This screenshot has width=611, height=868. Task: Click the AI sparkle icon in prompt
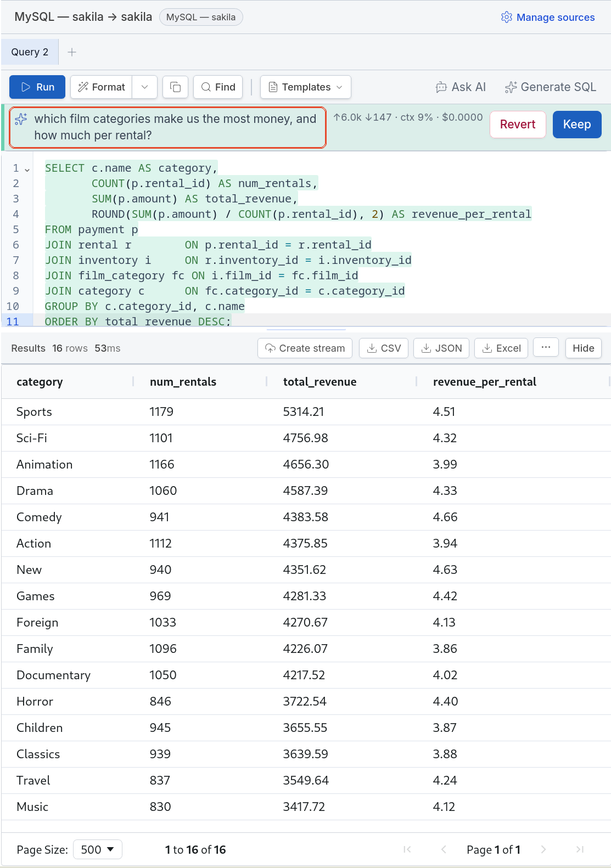click(x=21, y=119)
